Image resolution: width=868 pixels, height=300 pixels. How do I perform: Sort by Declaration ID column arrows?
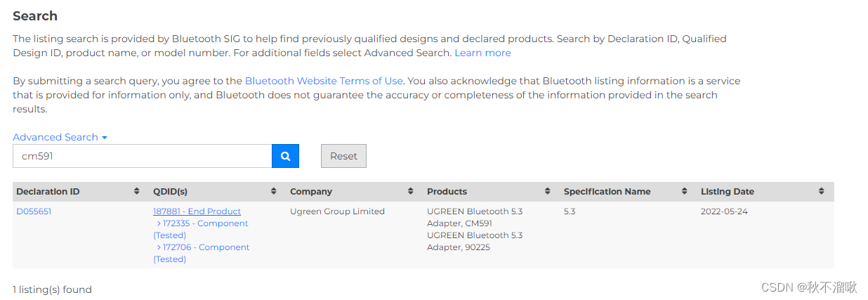[136, 191]
